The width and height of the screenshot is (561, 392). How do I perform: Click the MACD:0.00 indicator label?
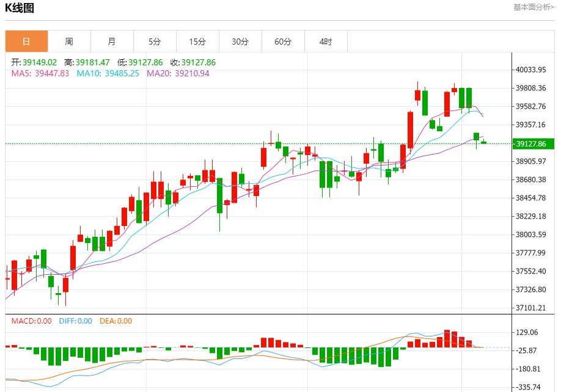(x=32, y=321)
